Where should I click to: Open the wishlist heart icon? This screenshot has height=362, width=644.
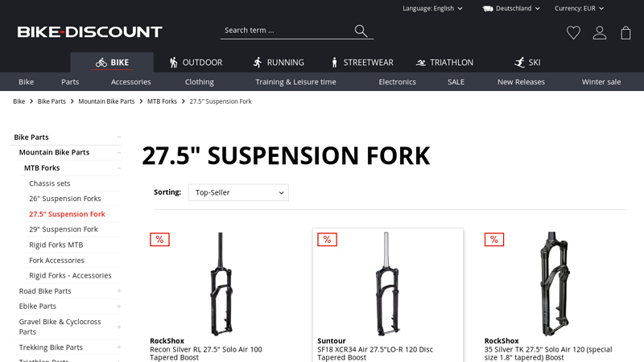click(x=573, y=32)
